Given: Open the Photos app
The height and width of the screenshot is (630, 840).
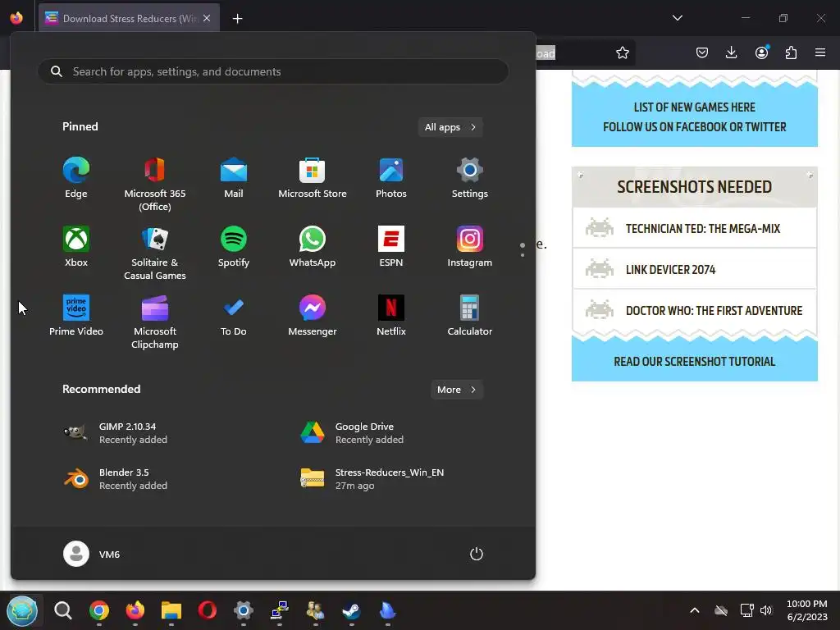Looking at the screenshot, I should click(x=391, y=178).
